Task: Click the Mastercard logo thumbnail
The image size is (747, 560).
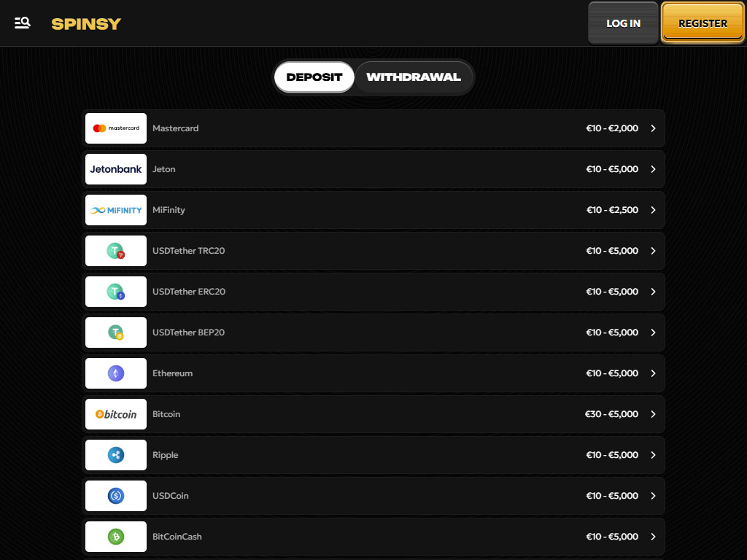Action: click(x=116, y=128)
